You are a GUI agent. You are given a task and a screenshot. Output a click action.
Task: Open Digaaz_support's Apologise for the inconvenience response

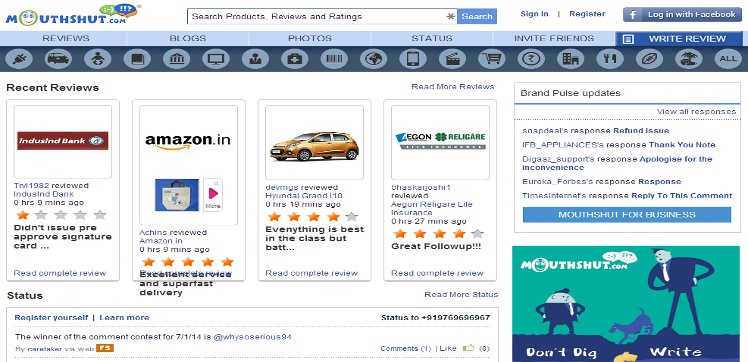point(617,163)
